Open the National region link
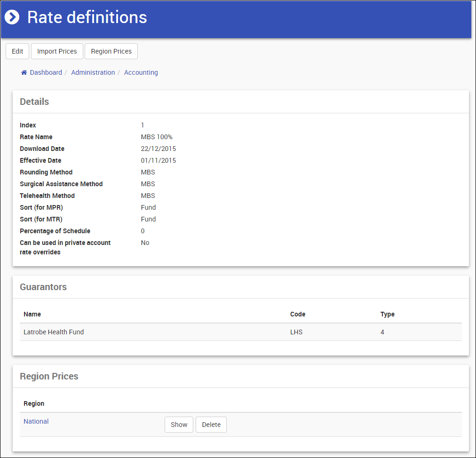Viewport: 476px width, 458px height. [x=36, y=421]
